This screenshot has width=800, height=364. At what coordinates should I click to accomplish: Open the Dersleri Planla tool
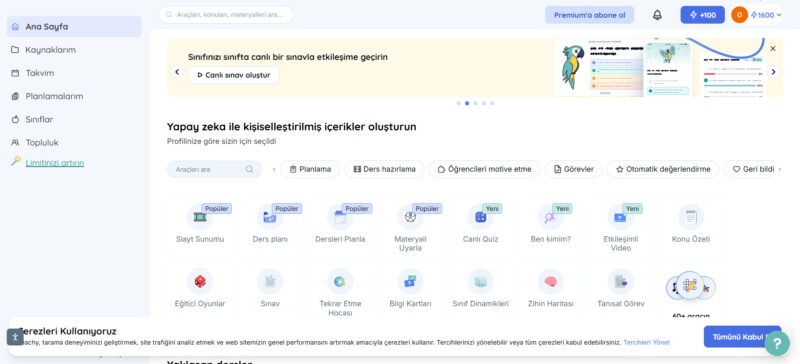[x=340, y=226]
